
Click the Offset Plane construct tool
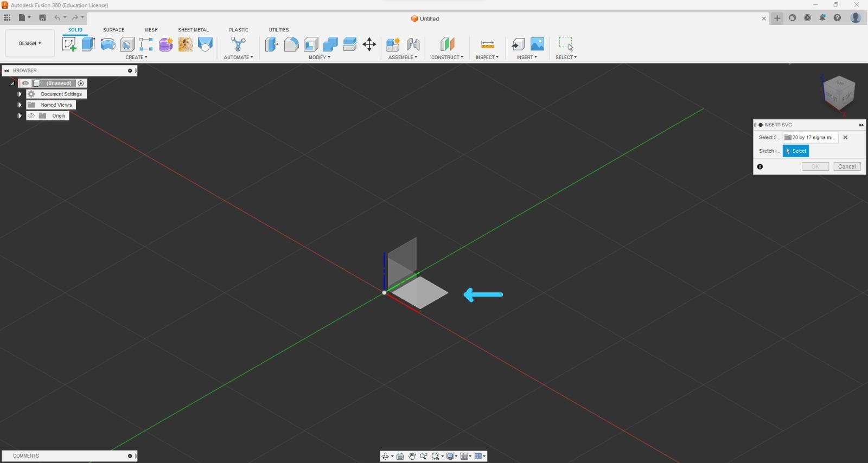(447, 44)
